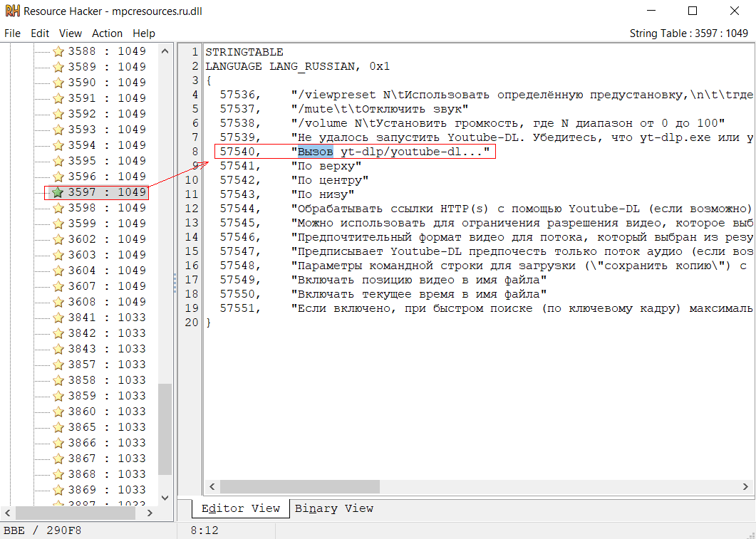Image resolution: width=756 pixels, height=539 pixels.
Task: Click the star icon beside 3588 : 1049
Action: pos(58,51)
